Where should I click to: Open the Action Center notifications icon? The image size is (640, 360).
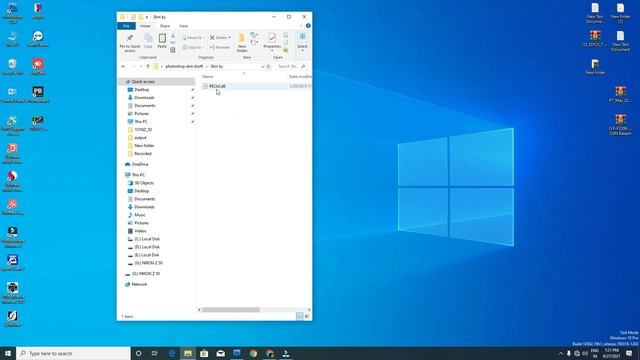[629, 353]
